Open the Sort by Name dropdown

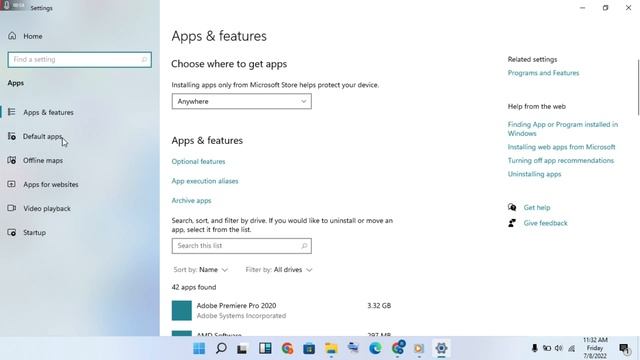[x=200, y=270]
